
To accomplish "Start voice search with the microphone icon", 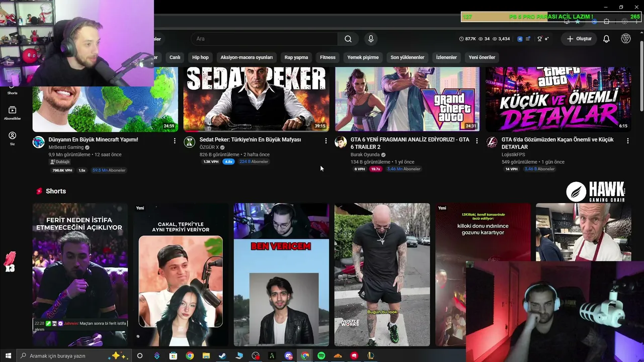I will point(371,39).
